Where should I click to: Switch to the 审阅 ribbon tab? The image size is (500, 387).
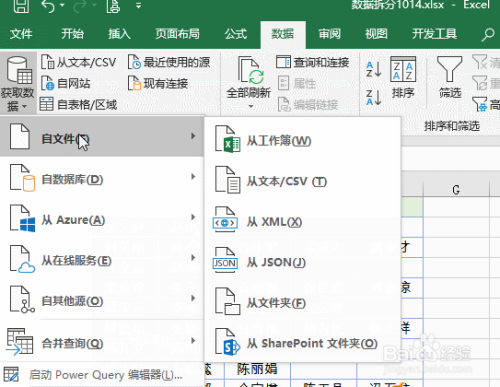tap(329, 34)
